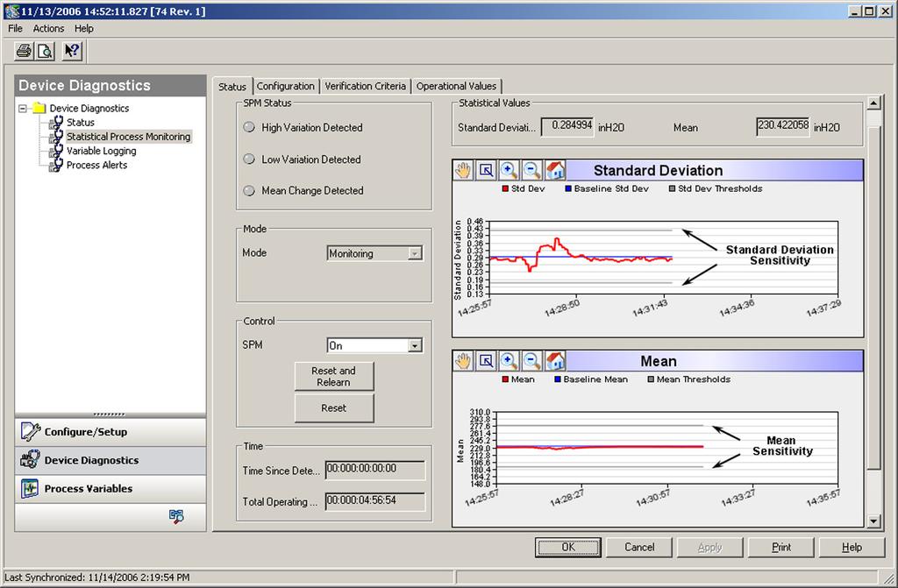Screen dimensions: 898x588
Task: Select pan hand tool on Mean chart
Action: (463, 361)
